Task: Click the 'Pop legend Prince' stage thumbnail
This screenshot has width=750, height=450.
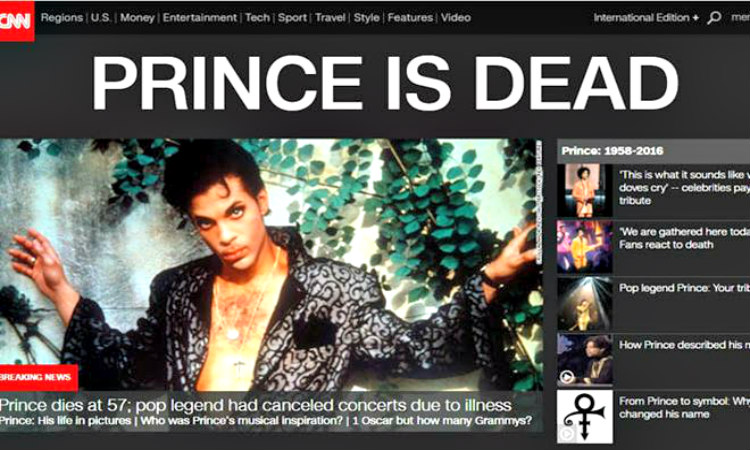Action: pyautogui.click(x=585, y=304)
